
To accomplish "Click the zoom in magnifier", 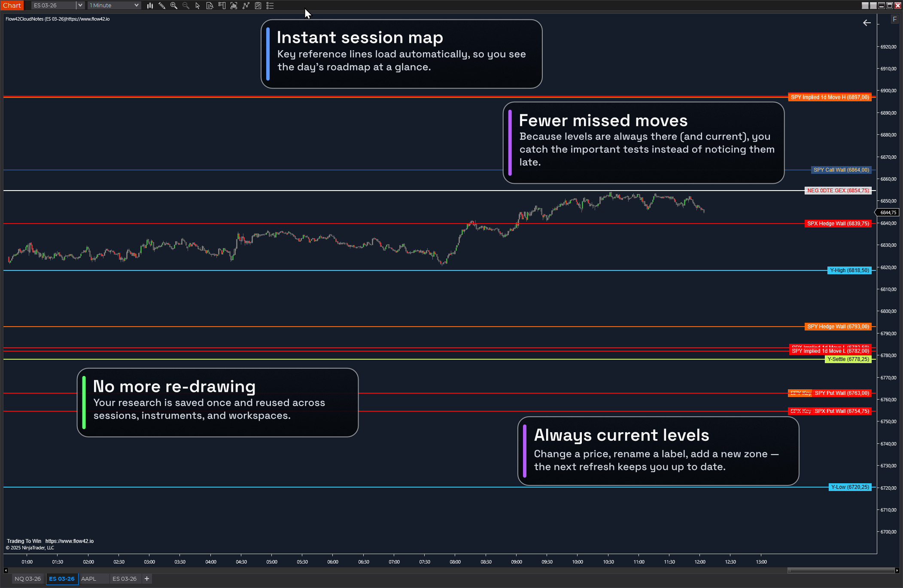I will point(174,6).
